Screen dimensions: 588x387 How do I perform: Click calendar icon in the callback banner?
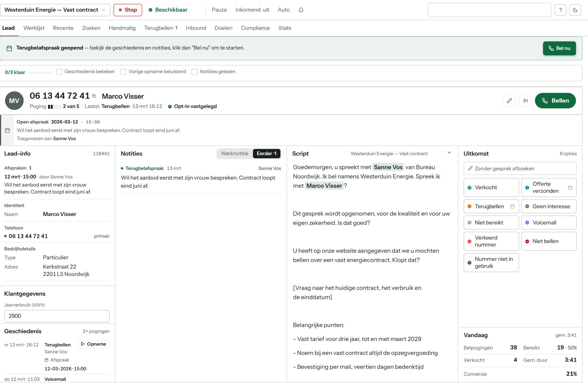click(x=9, y=48)
